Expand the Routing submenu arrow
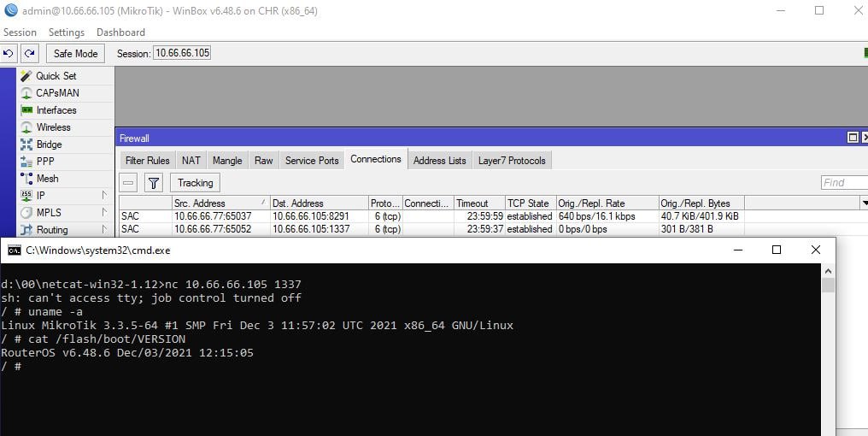 (104, 229)
